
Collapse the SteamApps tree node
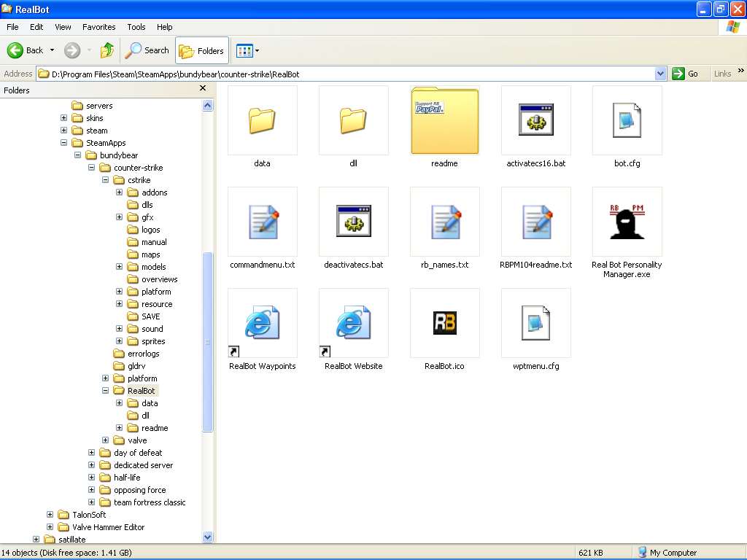click(64, 142)
